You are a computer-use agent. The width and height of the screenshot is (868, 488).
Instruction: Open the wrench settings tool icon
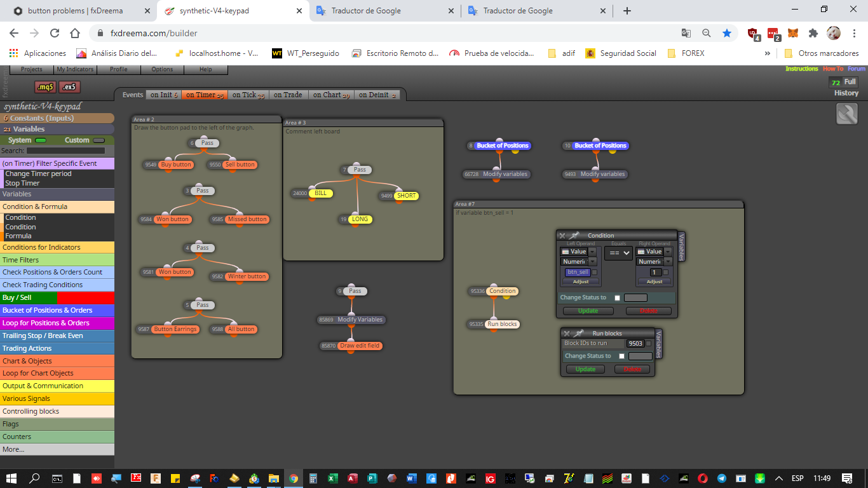point(847,114)
